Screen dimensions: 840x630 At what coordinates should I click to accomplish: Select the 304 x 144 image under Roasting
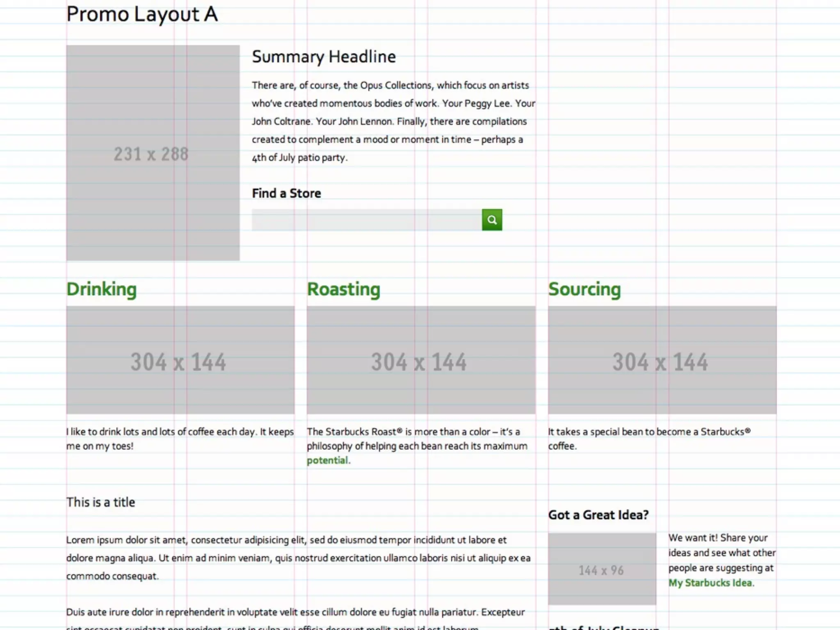[x=421, y=360]
